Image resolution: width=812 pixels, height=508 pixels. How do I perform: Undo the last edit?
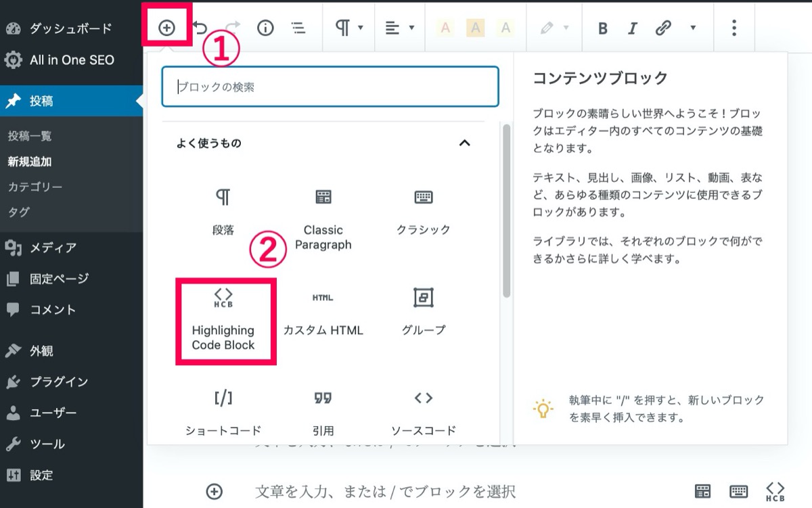coord(200,28)
